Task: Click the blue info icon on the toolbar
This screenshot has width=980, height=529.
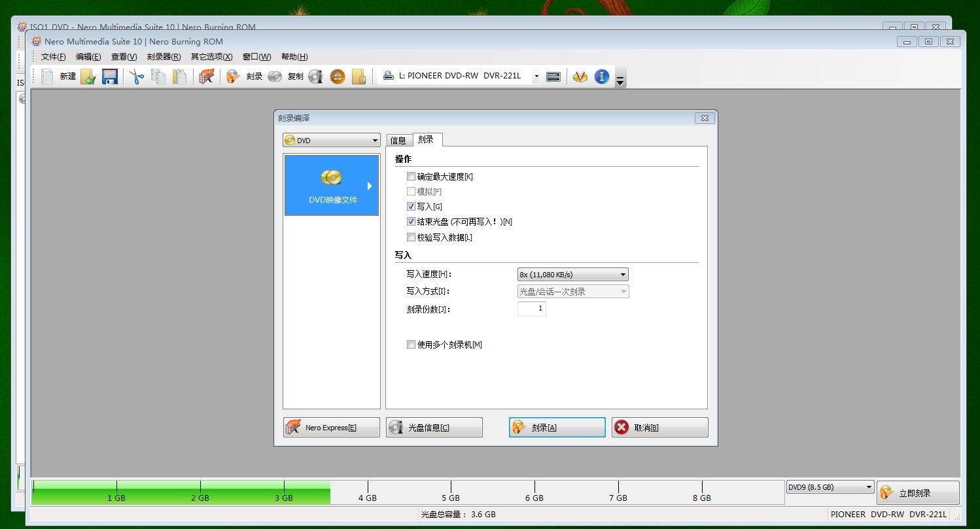Action: tap(601, 77)
